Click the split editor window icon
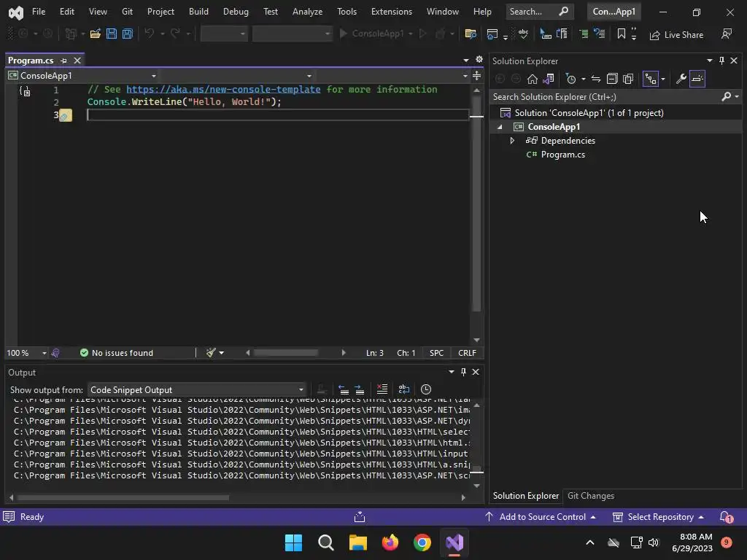Image resolution: width=747 pixels, height=560 pixels. [x=477, y=76]
